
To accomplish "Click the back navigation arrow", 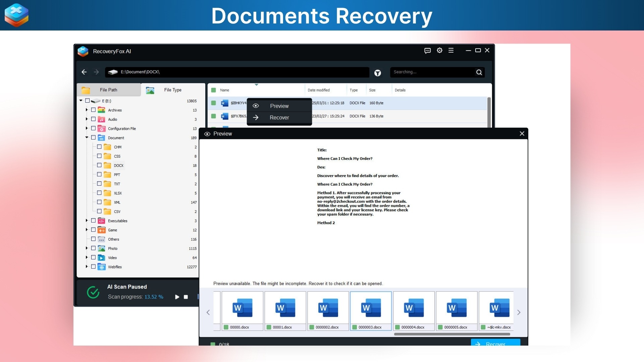I will (x=84, y=72).
